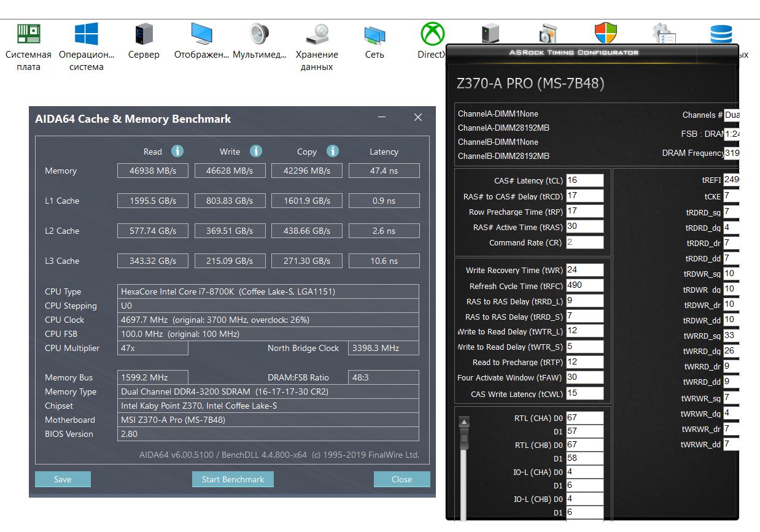Click the info icon beside Write
Screen dimensions: 760x532
(256, 151)
